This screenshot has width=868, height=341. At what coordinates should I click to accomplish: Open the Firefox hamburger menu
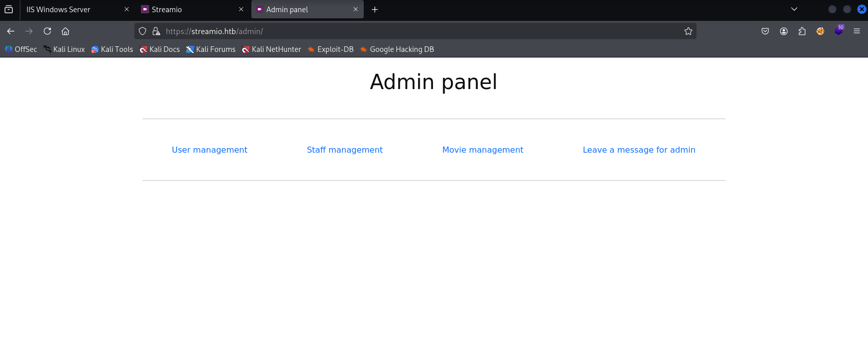click(857, 31)
